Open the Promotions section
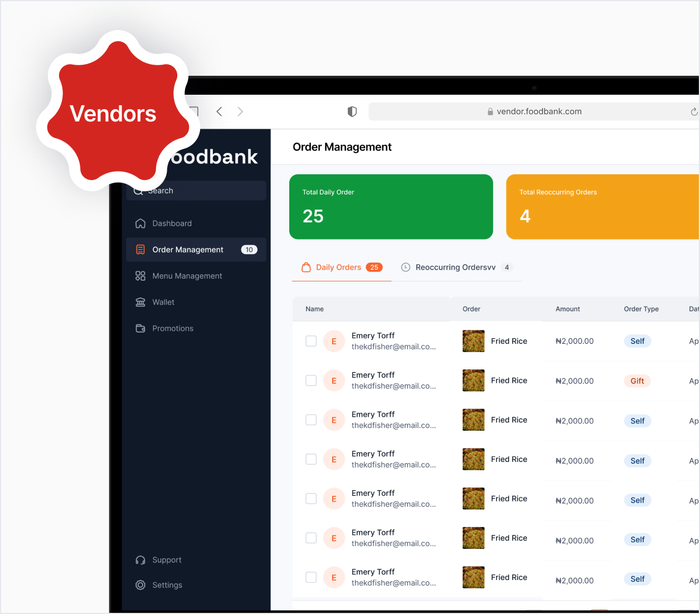Image resolution: width=700 pixels, height=614 pixels. coord(172,328)
